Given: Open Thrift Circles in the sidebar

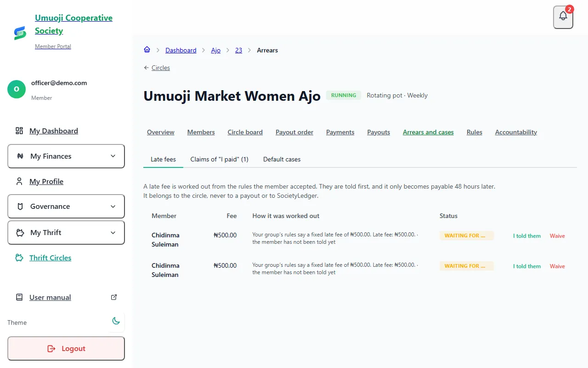Looking at the screenshot, I should click(51, 258).
